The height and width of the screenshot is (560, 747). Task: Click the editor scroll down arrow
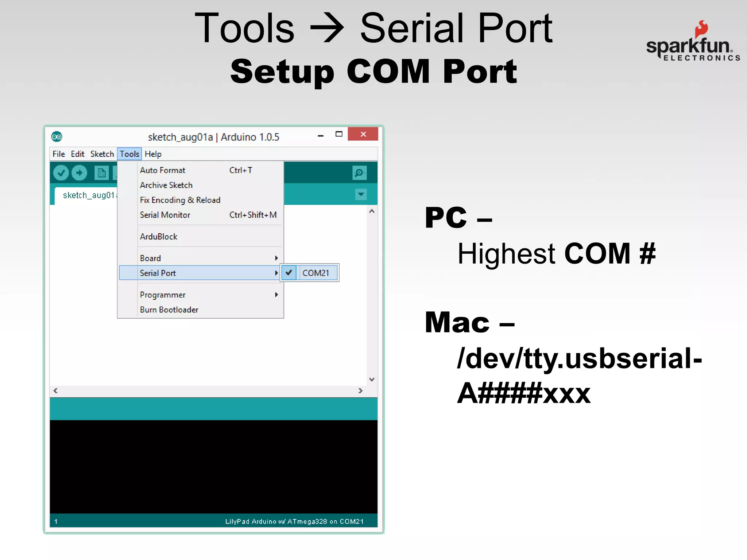coord(372,380)
